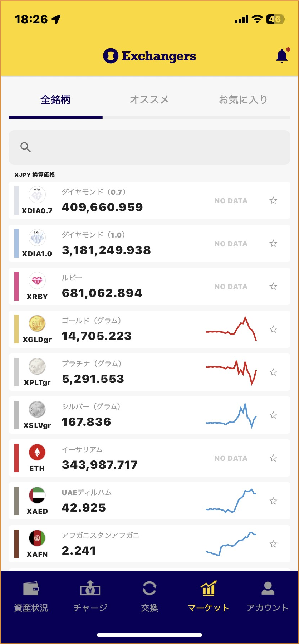299x644 pixels.
Task: Switch to the お気に入り tab
Action: click(x=243, y=99)
